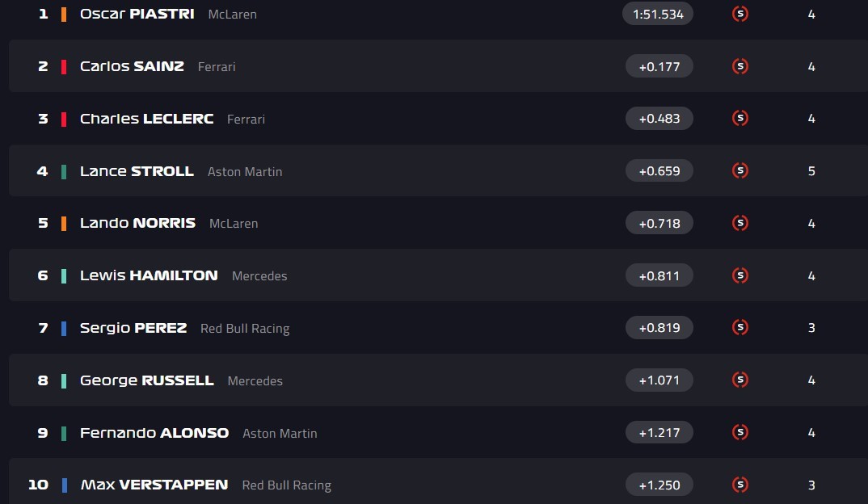Screen dimensions: 868x504
Task: Select Fernando Alonso's name
Action: pyautogui.click(x=154, y=432)
